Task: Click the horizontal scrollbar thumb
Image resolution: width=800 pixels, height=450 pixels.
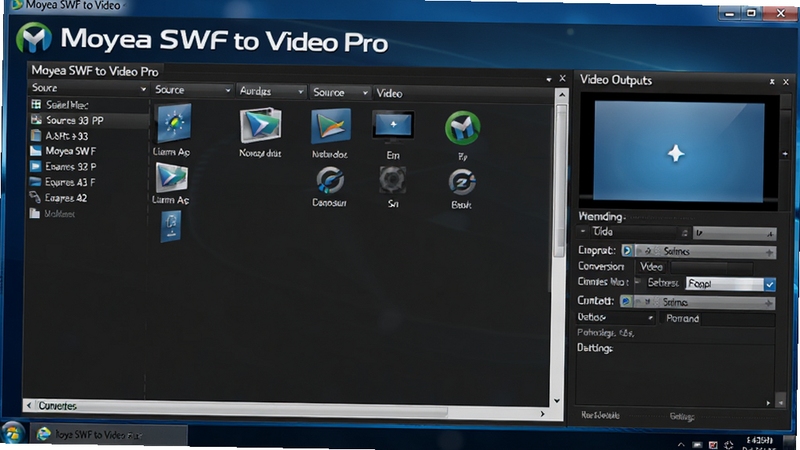Action: (243, 409)
